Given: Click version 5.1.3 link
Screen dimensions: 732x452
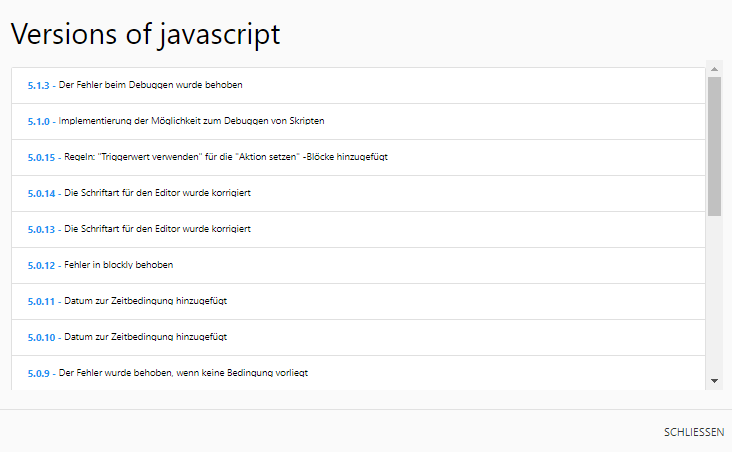Looking at the screenshot, I should pyautogui.click(x=39, y=85).
